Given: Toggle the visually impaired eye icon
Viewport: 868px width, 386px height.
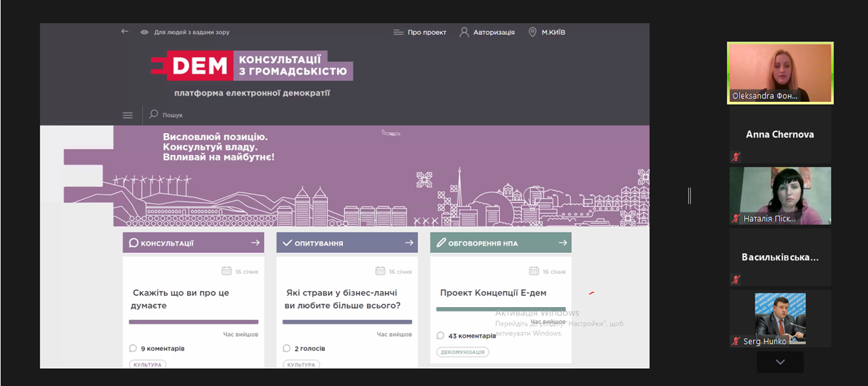Looking at the screenshot, I should [145, 32].
